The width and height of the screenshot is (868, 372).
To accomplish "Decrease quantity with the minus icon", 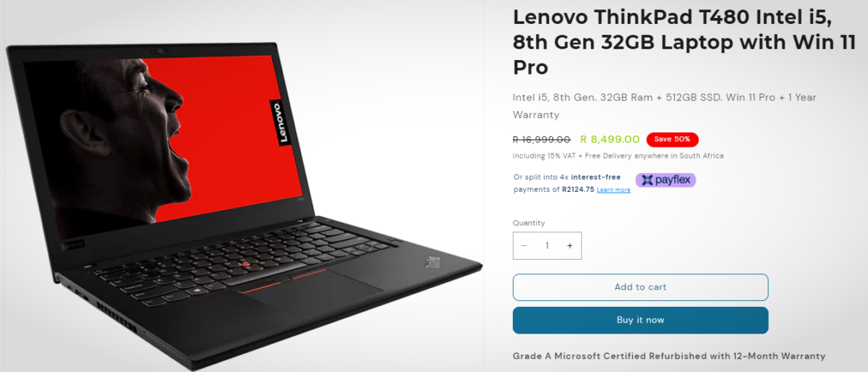I will coord(524,246).
